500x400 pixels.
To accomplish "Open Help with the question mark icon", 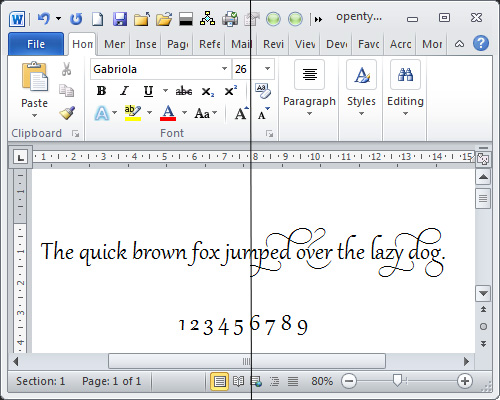I will tap(481, 43).
